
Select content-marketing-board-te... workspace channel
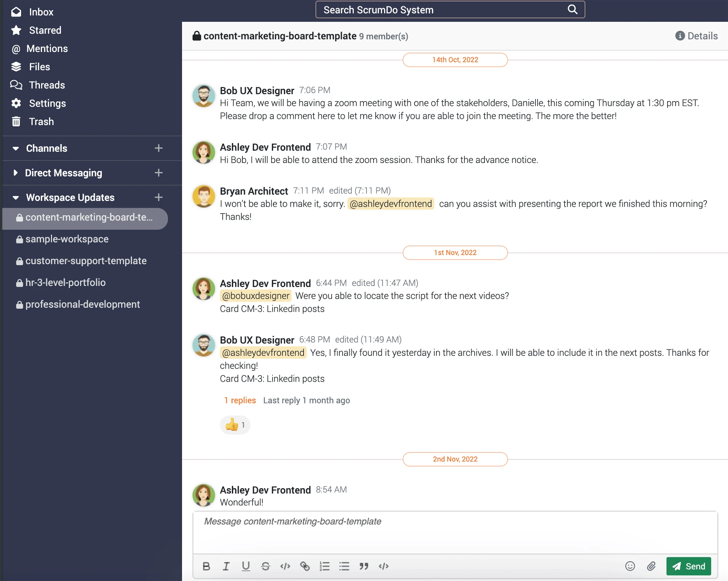pos(85,218)
